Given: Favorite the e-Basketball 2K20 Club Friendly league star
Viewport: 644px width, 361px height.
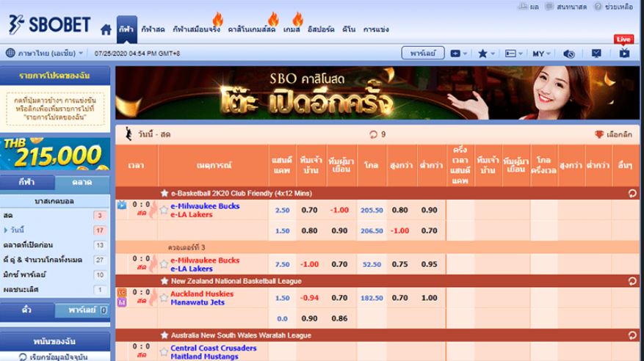Looking at the screenshot, I should click(x=164, y=193).
